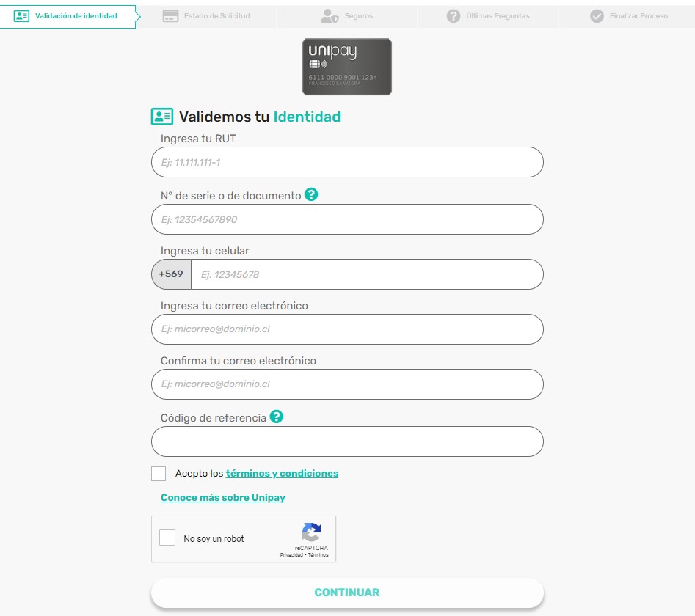Screen dimensions: 695x616
Task: Tick the No soy un robot checkbox
Action: (167, 538)
